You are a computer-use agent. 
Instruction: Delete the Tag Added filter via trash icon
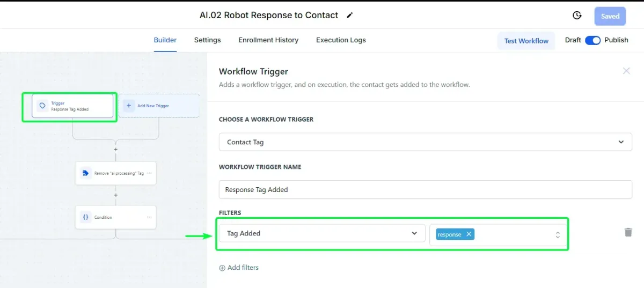628,232
